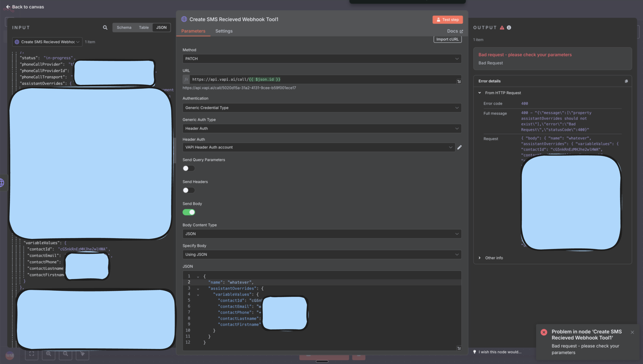Open the input node selector dropdown

pos(47,42)
